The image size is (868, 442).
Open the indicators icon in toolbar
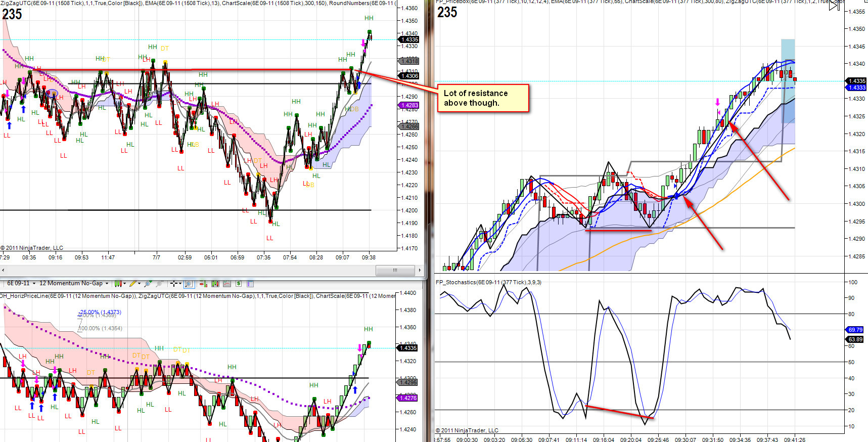226,284
